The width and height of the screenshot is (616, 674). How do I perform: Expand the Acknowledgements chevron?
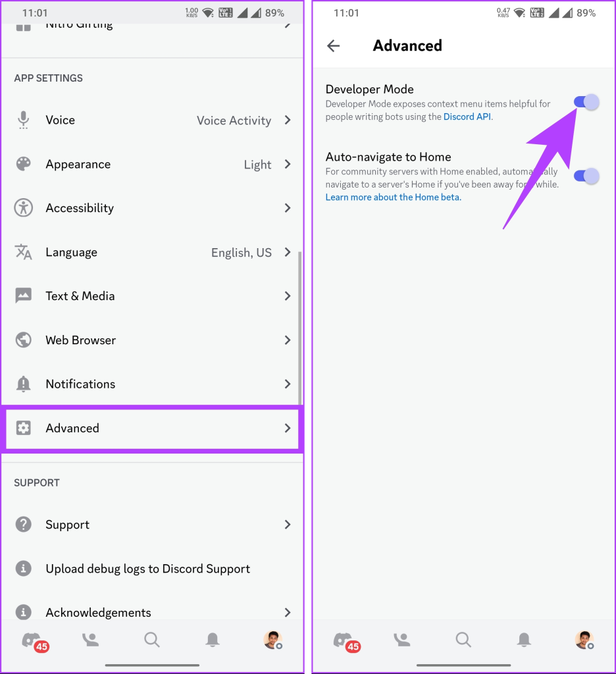click(288, 613)
